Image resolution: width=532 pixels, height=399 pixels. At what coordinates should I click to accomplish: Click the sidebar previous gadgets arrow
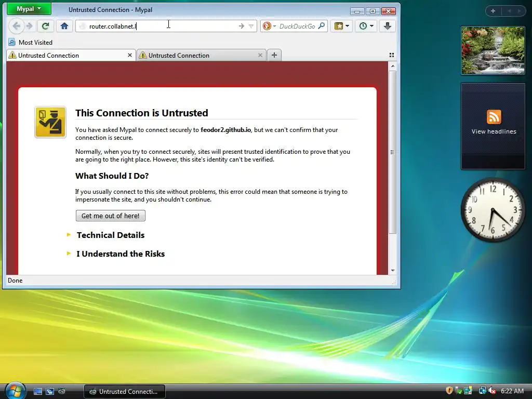[509, 11]
